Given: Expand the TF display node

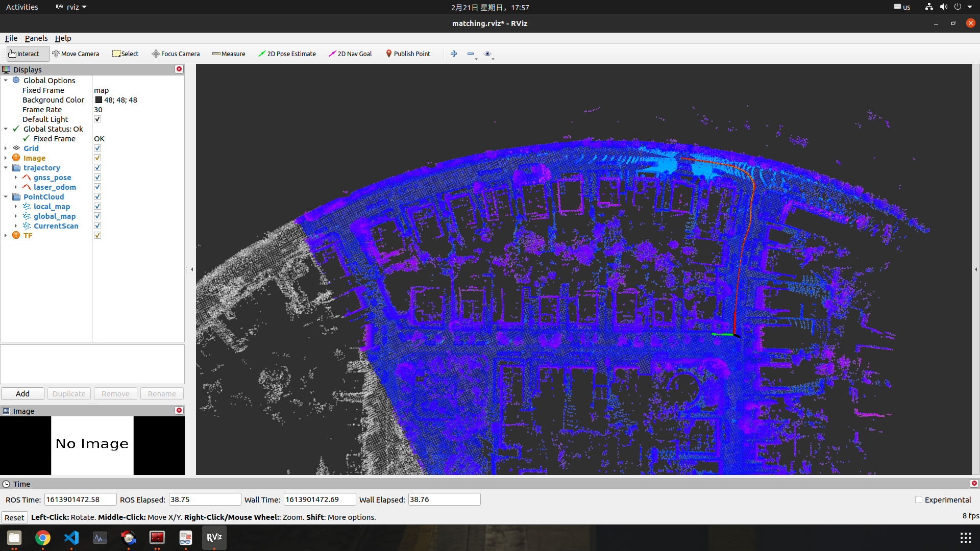Looking at the screenshot, I should pyautogui.click(x=6, y=235).
